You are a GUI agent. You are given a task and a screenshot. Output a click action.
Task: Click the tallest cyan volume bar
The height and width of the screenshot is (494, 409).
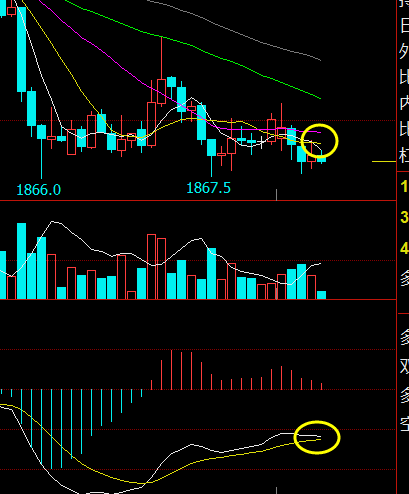pos(22,261)
